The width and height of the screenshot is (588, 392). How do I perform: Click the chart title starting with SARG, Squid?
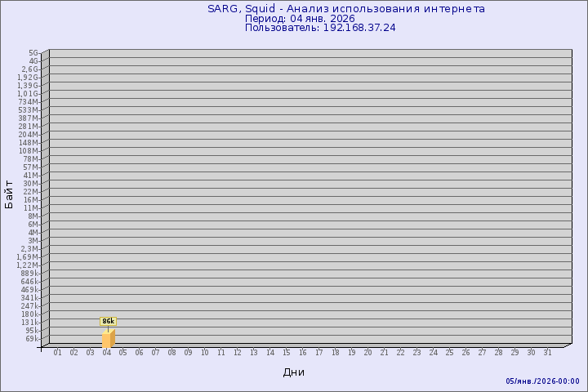point(346,9)
